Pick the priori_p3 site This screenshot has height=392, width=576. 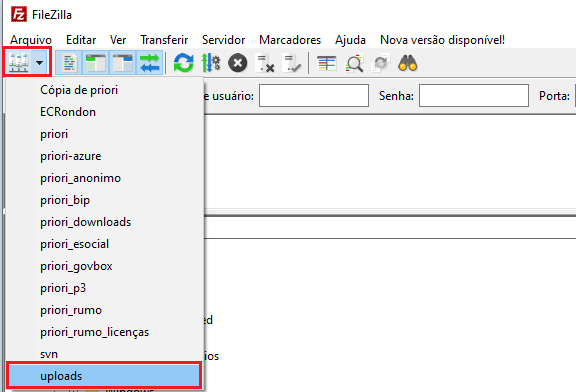point(105,288)
